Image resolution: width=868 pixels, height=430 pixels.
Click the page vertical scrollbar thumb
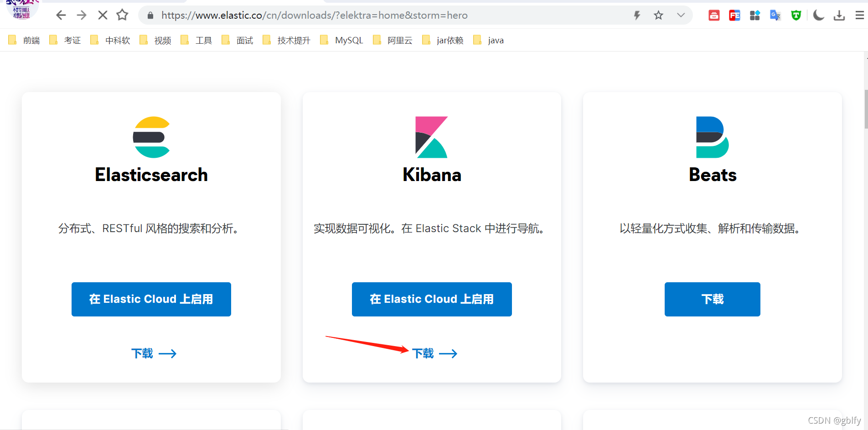pos(866,109)
